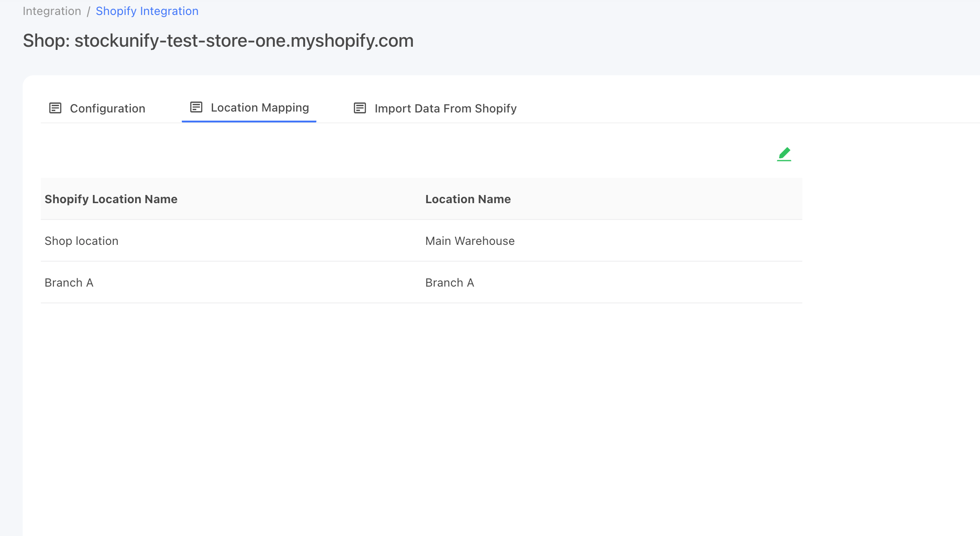Select the Shop location row cell
The image size is (980, 536).
82,241
